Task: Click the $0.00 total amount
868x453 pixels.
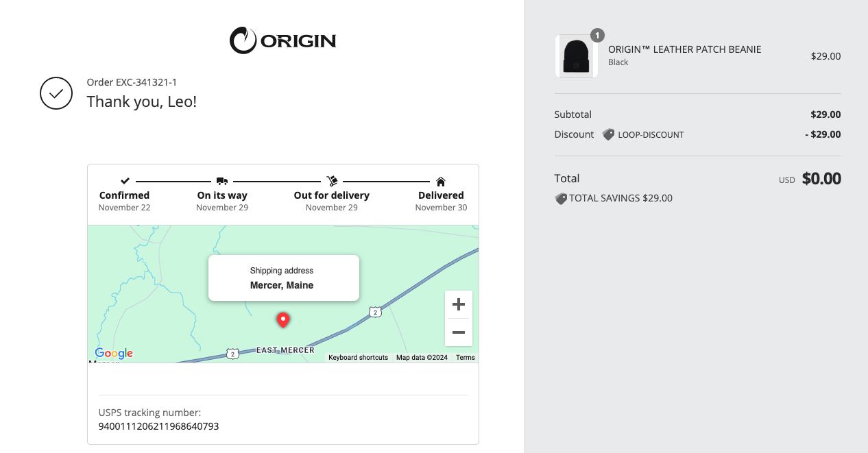Action: tap(821, 179)
